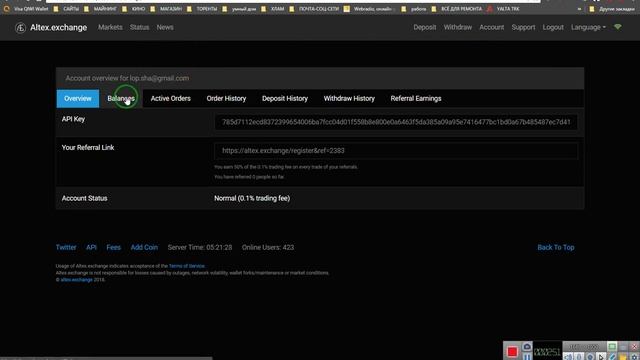
Task: Click inside the referral link field
Action: (x=396, y=151)
